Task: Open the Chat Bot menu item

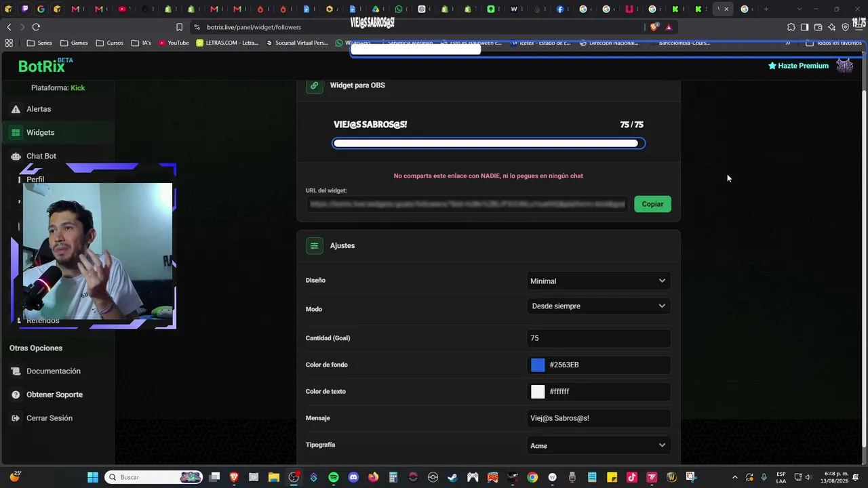Action: (x=57, y=157)
